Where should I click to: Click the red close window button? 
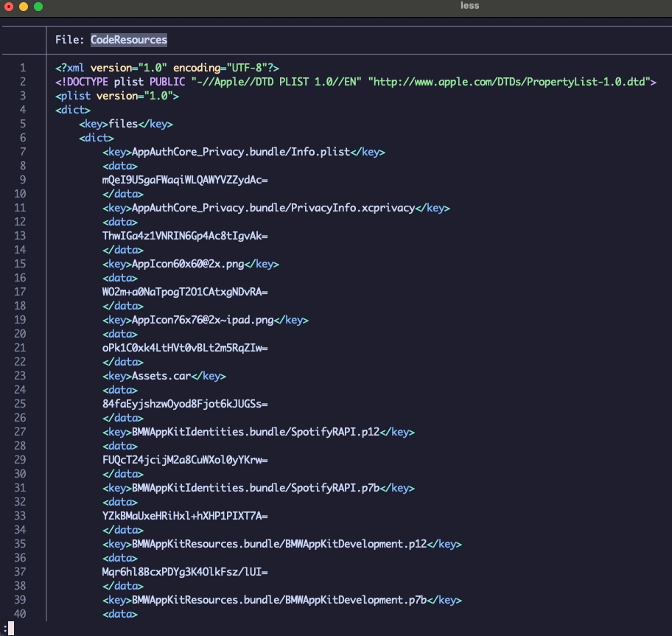pyautogui.click(x=9, y=7)
